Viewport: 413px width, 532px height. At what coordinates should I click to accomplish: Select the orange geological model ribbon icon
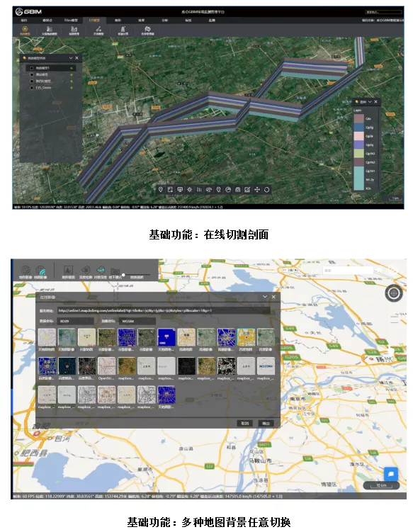tap(25, 30)
